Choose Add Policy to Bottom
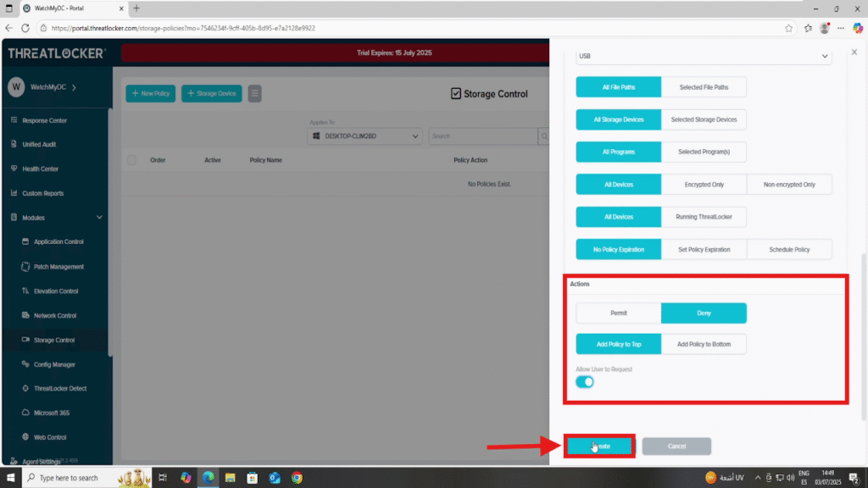 pyautogui.click(x=704, y=344)
